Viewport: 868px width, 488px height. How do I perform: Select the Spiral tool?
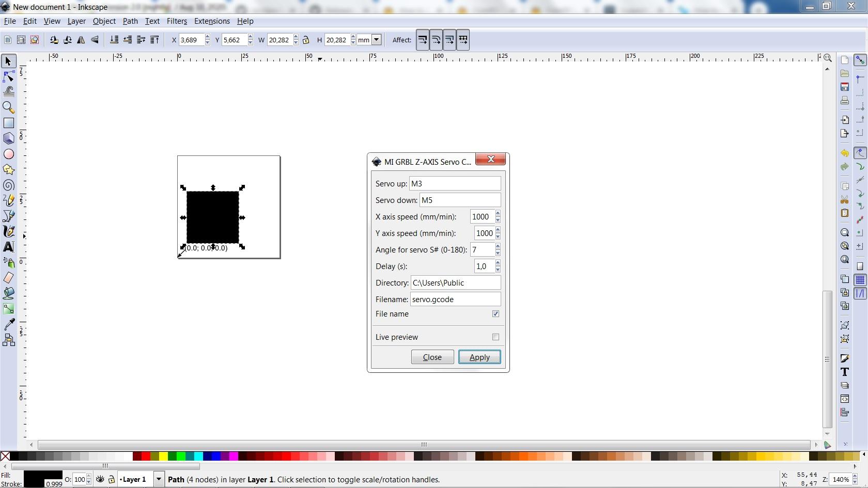[8, 185]
